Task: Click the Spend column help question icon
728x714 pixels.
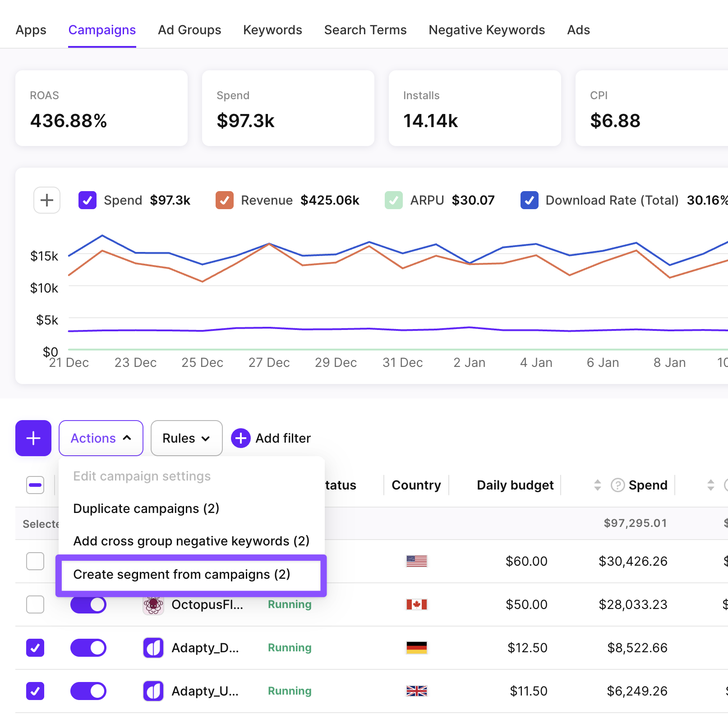Action: (617, 485)
